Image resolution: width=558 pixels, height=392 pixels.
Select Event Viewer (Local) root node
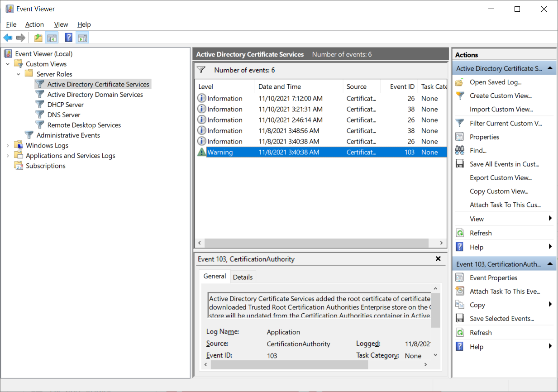tap(43, 54)
